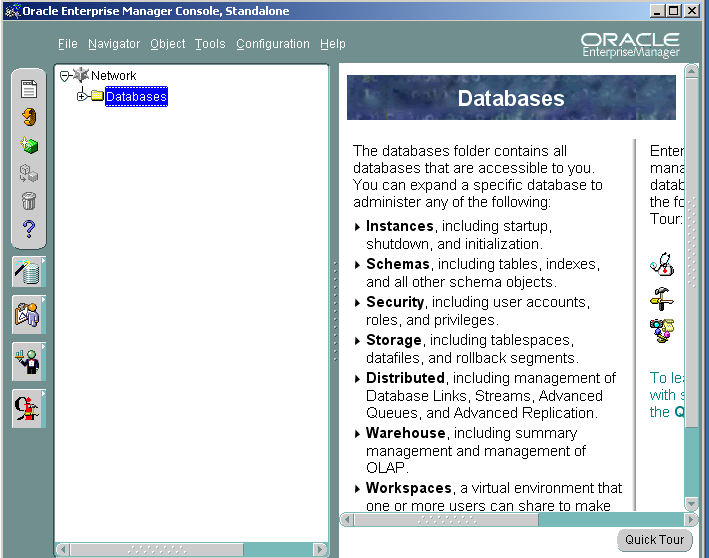The height and width of the screenshot is (558, 709).
Task: Open the change management drawer with person icon
Action: pyautogui.click(x=28, y=315)
